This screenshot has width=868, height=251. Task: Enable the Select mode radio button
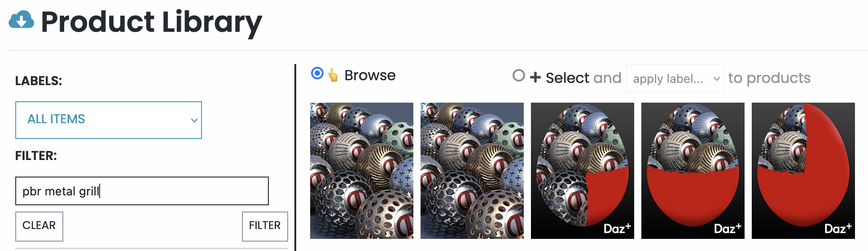pos(518,76)
